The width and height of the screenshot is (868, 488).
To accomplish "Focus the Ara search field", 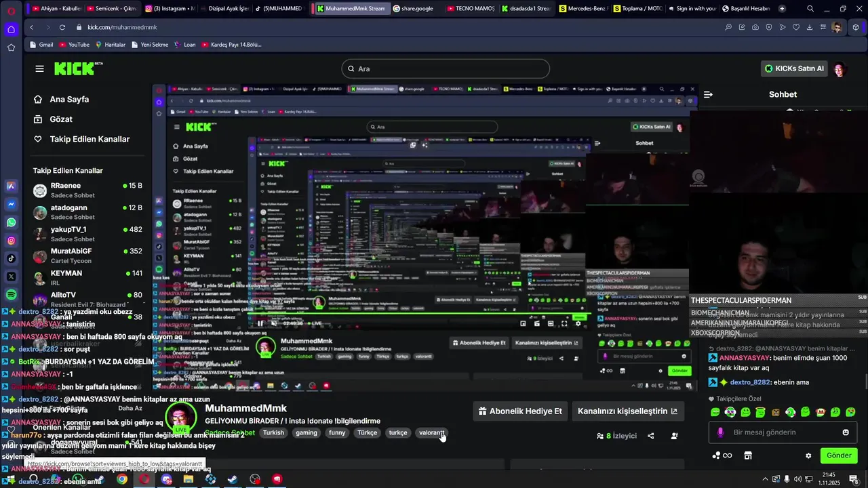I will click(x=446, y=68).
